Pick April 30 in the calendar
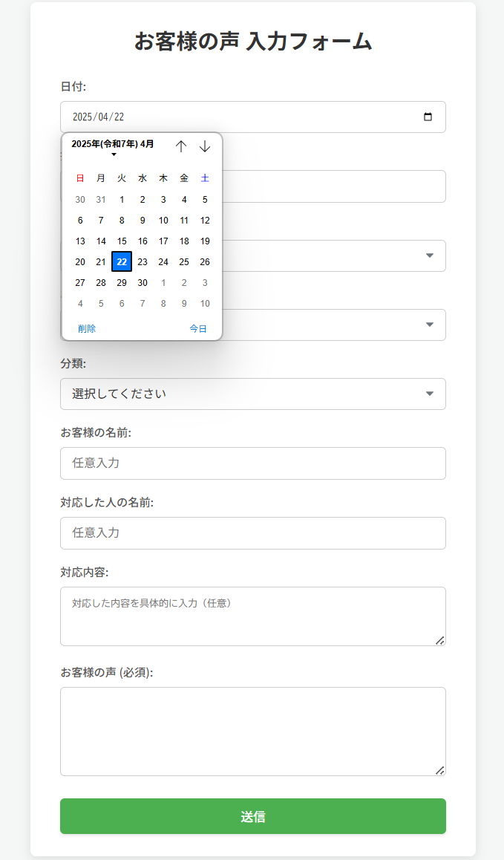The image size is (504, 860). (143, 282)
